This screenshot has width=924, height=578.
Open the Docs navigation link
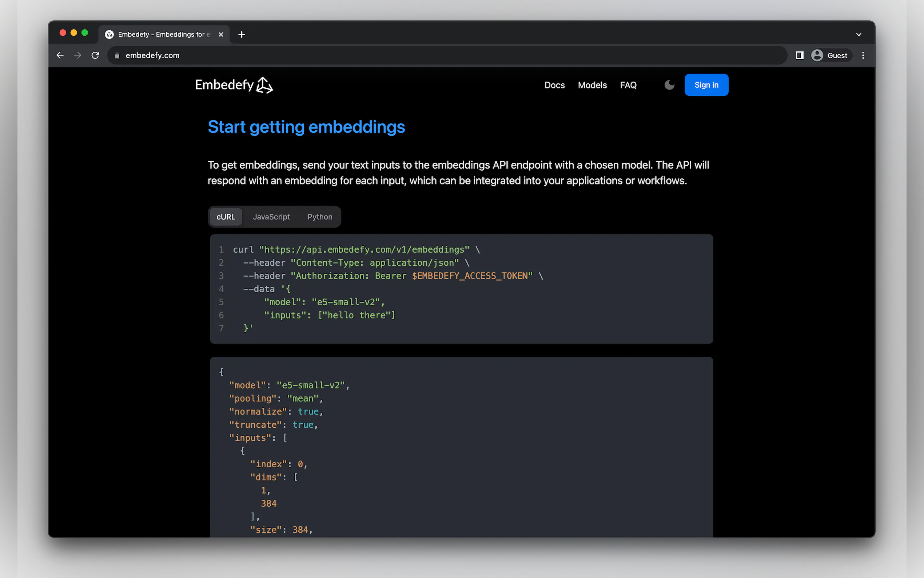click(555, 85)
